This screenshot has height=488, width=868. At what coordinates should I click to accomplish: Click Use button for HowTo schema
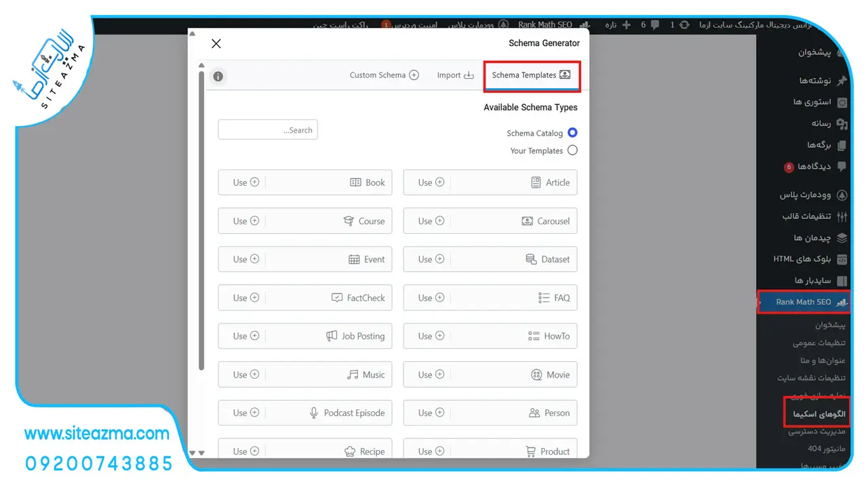[431, 335]
